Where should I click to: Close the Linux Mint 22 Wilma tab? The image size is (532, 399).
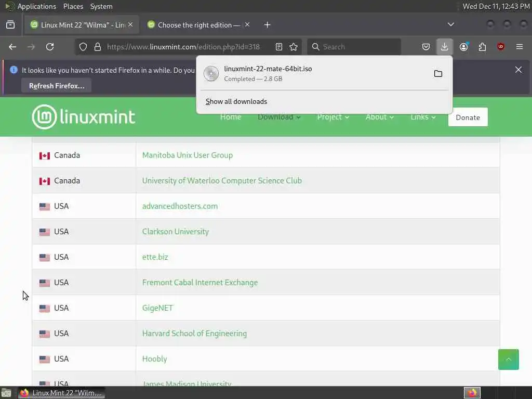130,24
